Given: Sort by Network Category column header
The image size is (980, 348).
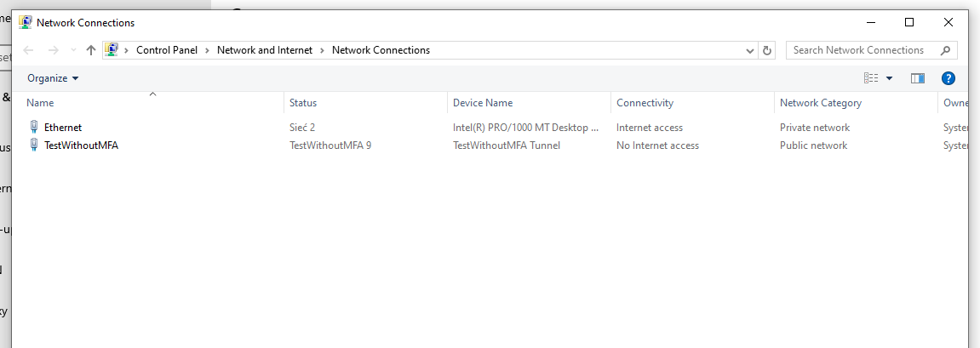Looking at the screenshot, I should pos(820,103).
